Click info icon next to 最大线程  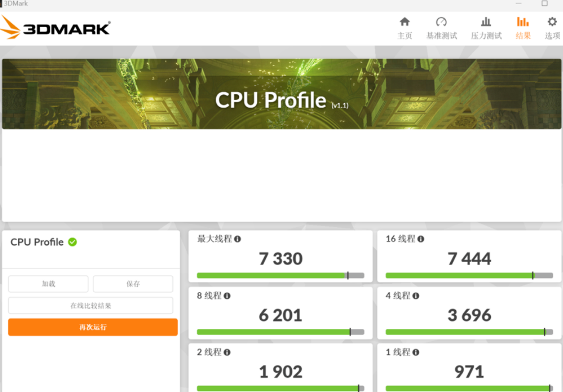pos(238,239)
